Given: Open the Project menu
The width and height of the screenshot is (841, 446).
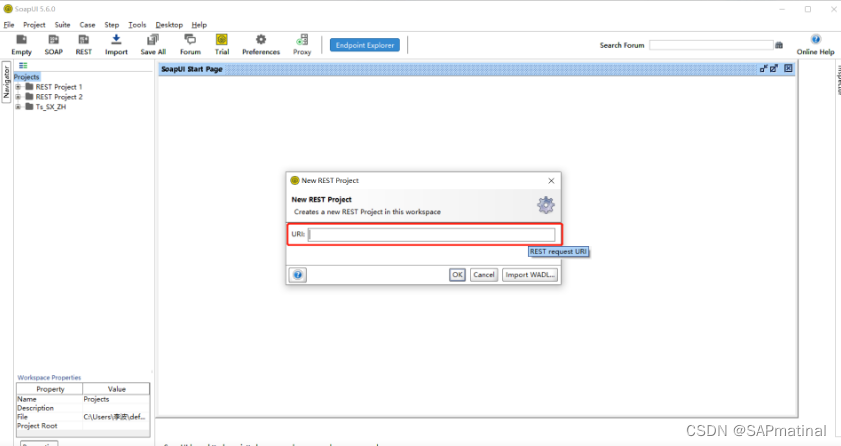Looking at the screenshot, I should coord(34,25).
